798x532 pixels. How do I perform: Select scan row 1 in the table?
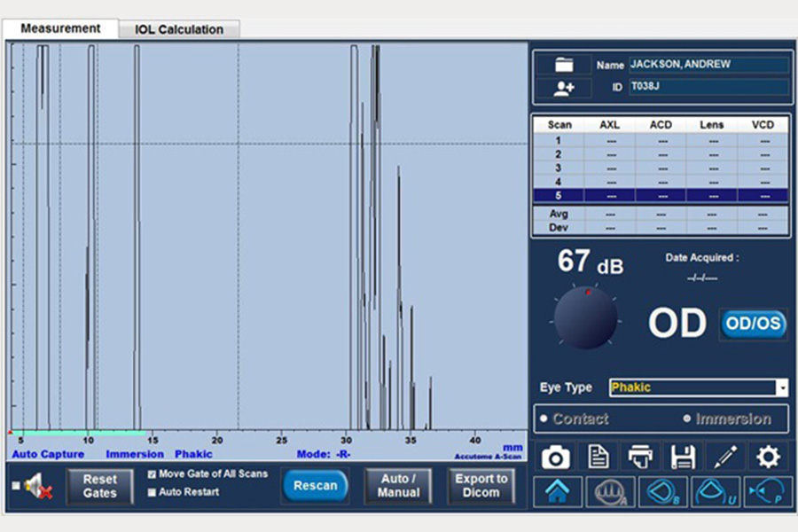[661, 140]
